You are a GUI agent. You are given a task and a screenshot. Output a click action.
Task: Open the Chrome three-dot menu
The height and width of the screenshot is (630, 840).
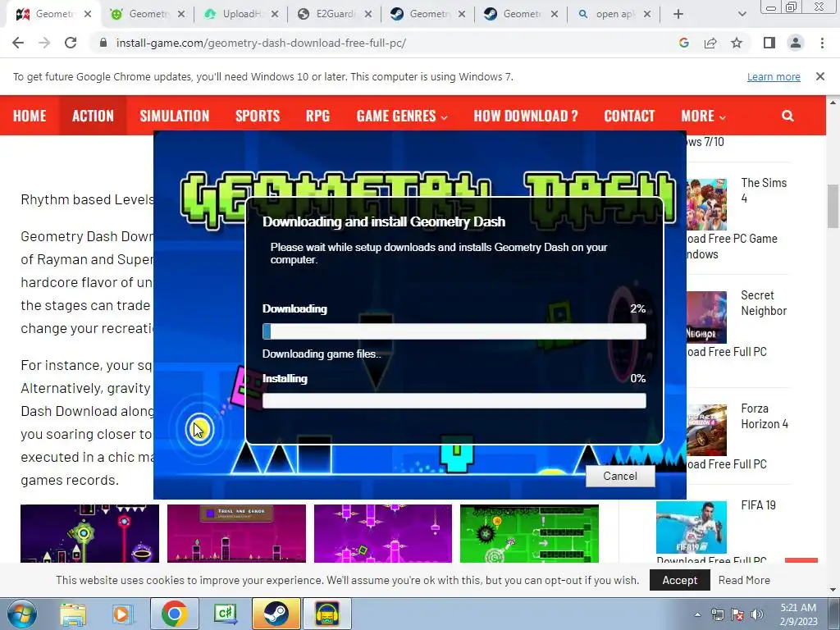click(822, 43)
